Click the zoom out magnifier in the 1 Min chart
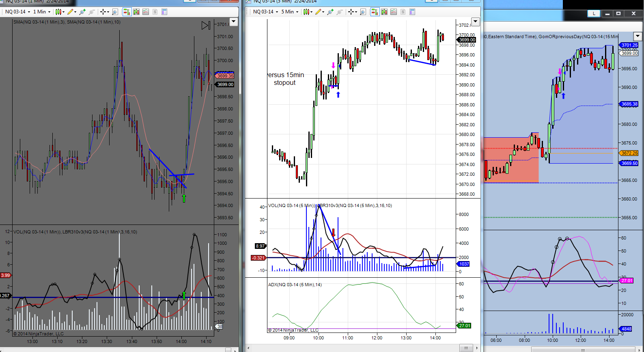 pyautogui.click(x=92, y=12)
